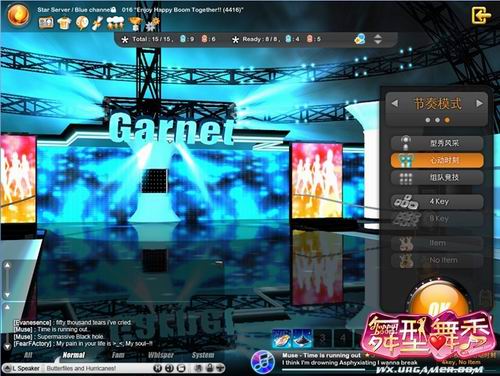Select the second page dot under mode title
This screenshot has width=500, height=376.
[437, 120]
